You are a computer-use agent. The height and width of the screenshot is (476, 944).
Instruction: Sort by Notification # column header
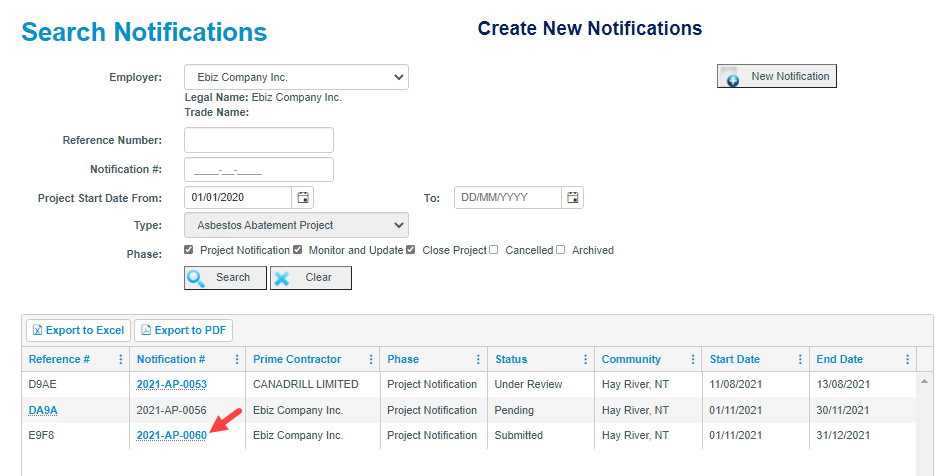click(x=171, y=359)
